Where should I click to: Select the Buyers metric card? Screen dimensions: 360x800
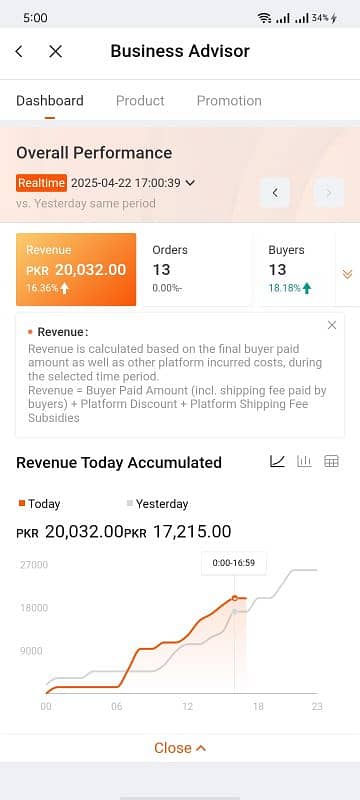296,269
